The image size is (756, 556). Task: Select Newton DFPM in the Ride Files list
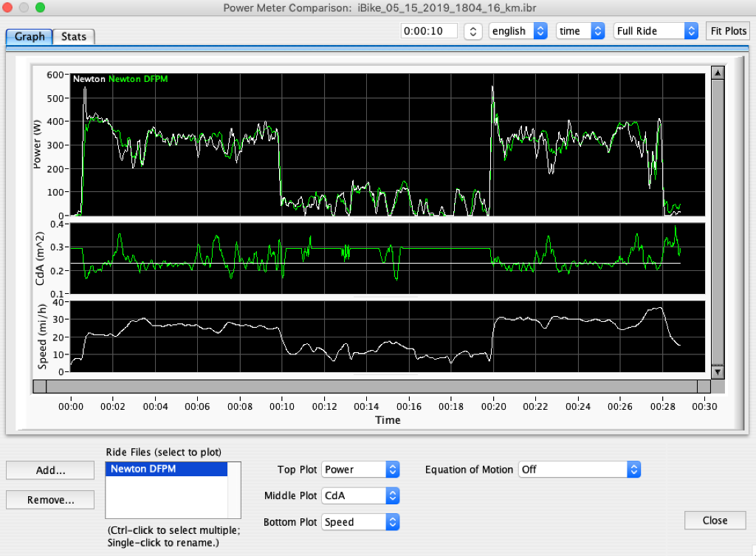tap(166, 468)
